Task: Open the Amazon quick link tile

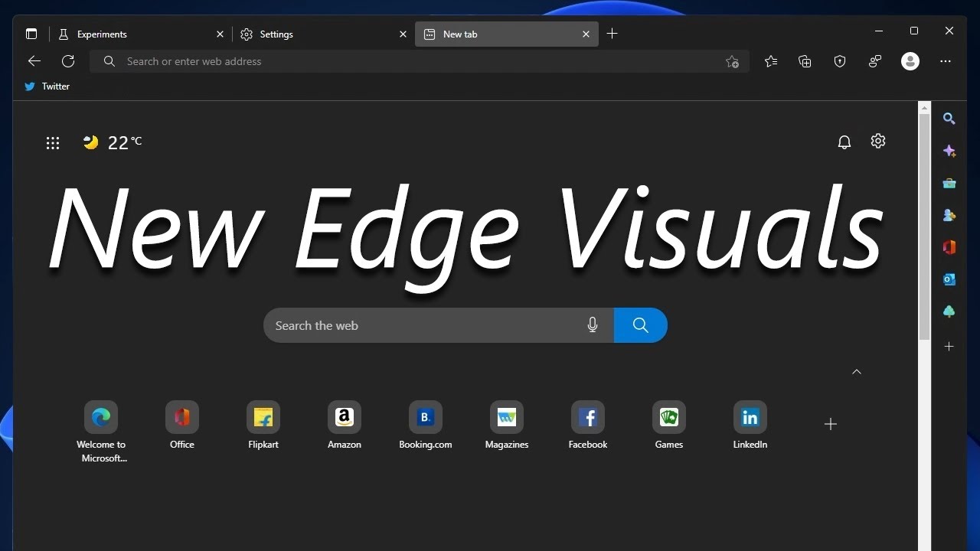Action: click(x=345, y=425)
